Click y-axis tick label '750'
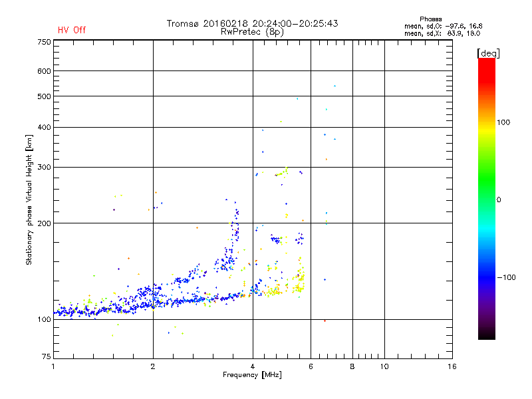Image resolution: width=532 pixels, height=399 pixels. click(44, 42)
